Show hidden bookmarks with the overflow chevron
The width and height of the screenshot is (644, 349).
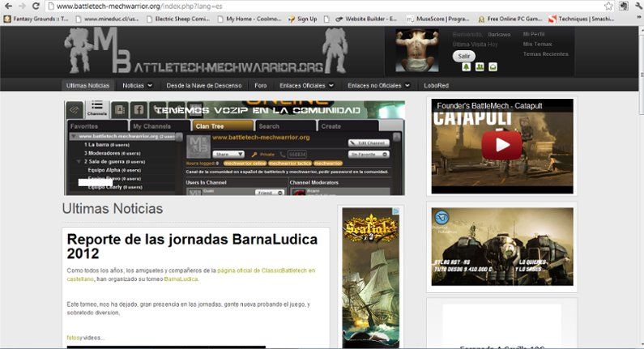[x=638, y=19]
